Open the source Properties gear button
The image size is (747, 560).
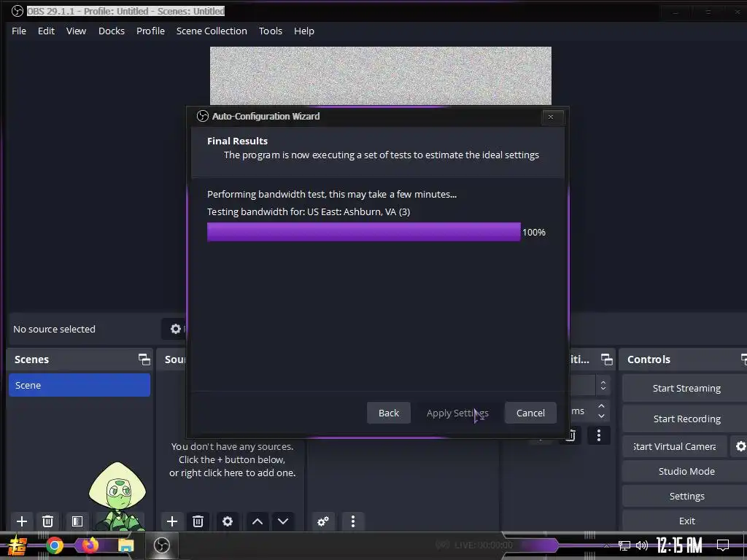(x=176, y=329)
